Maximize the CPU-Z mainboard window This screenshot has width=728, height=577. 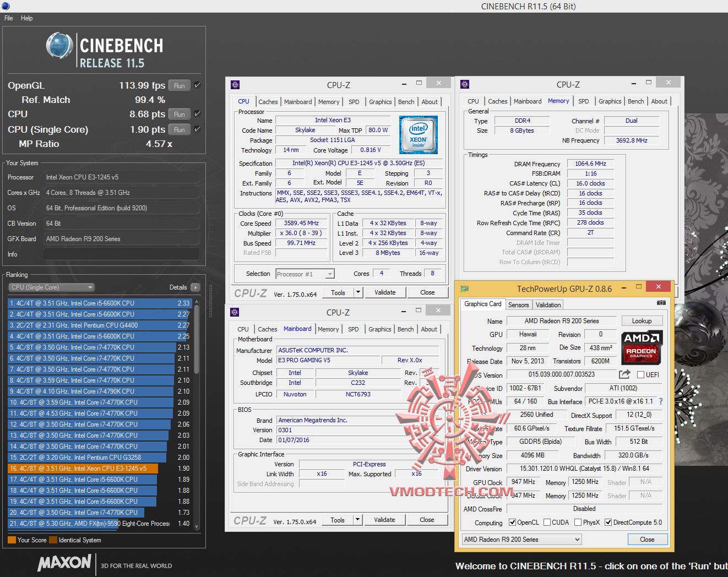pos(419,311)
